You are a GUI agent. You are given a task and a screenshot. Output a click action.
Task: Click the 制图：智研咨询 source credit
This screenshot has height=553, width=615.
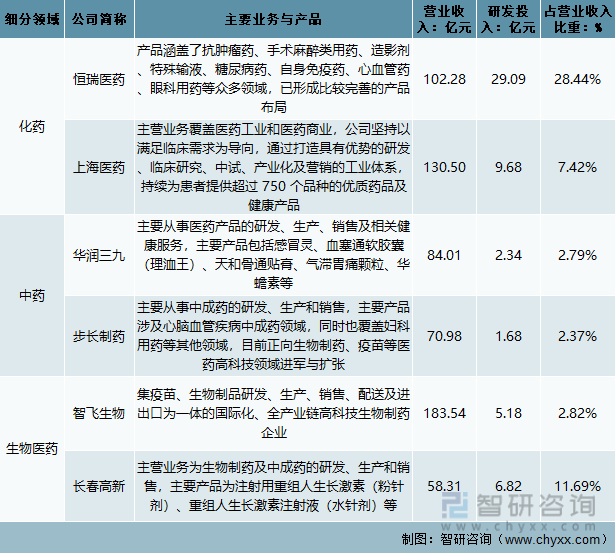point(506,539)
